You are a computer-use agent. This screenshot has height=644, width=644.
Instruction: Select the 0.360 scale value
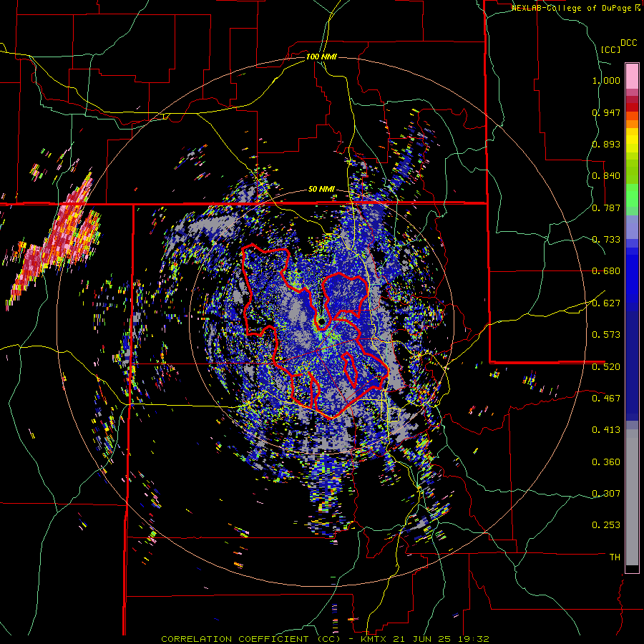coord(606,462)
